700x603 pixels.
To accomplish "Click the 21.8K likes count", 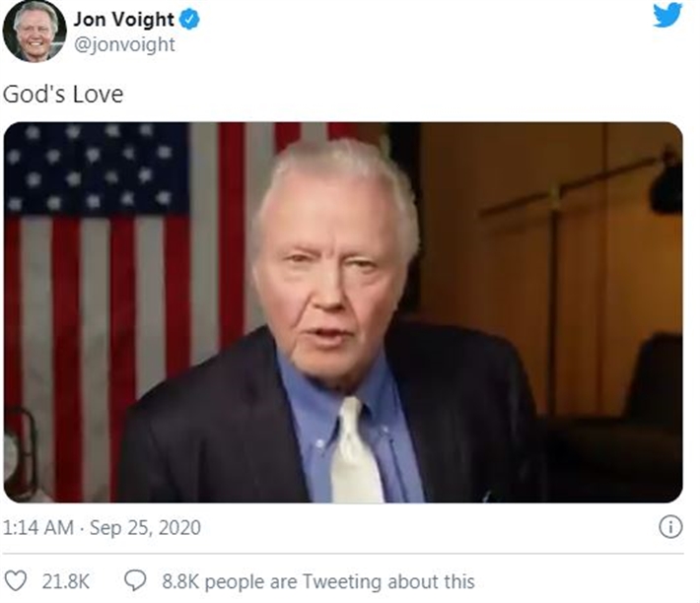I will (x=66, y=581).
